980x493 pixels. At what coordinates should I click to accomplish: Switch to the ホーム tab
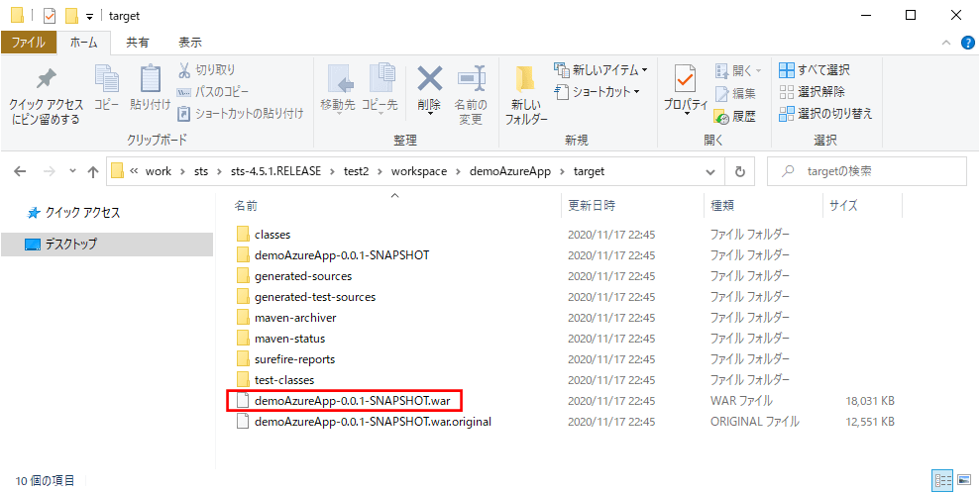[x=84, y=43]
